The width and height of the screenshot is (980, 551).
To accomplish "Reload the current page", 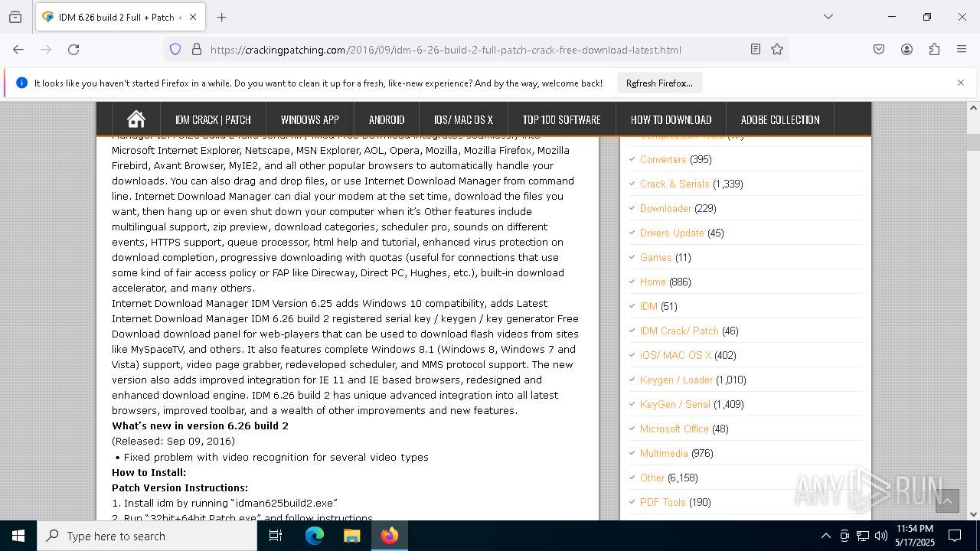I will (x=73, y=50).
